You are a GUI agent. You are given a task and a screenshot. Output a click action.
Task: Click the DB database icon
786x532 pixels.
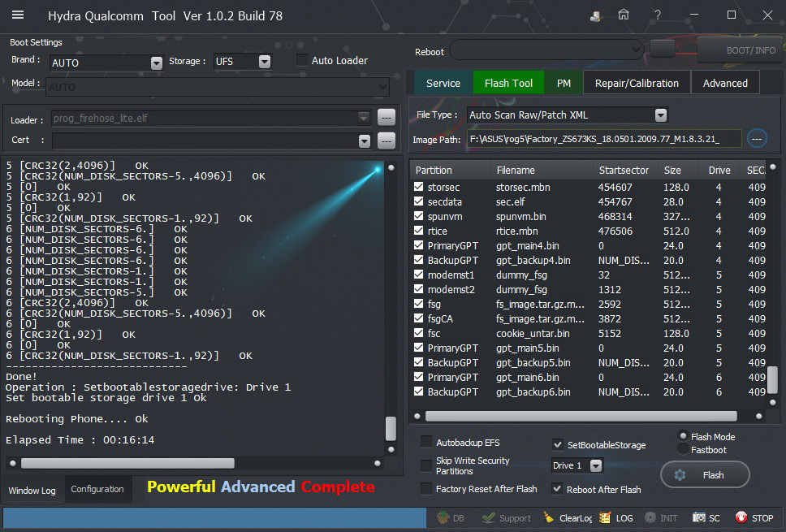pos(443,517)
